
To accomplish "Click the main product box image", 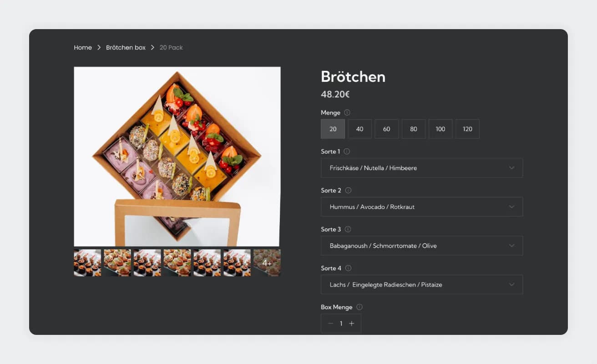I will [x=177, y=157].
